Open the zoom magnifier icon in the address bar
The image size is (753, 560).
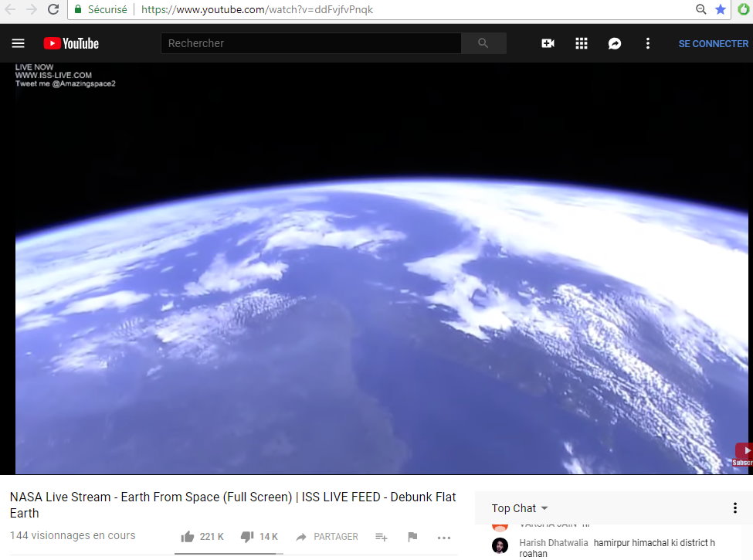coord(701,9)
